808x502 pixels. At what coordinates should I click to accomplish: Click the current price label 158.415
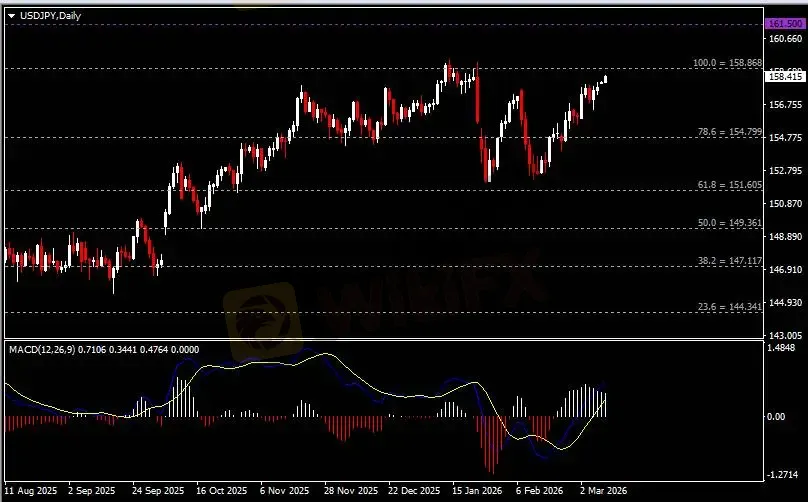coord(782,76)
